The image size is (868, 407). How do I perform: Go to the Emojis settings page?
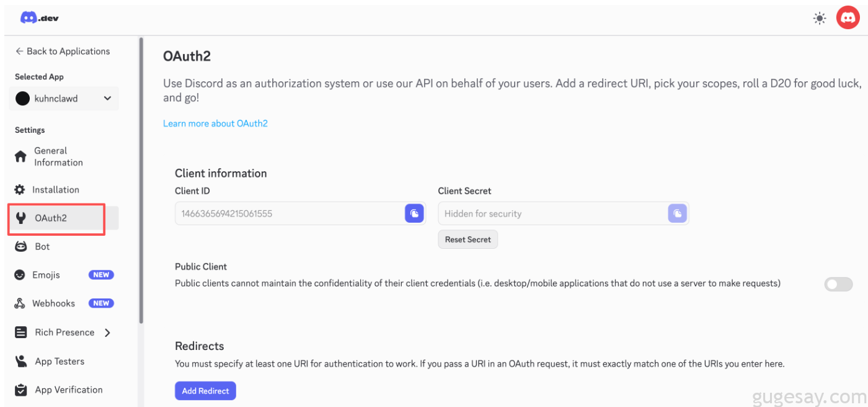pyautogui.click(x=46, y=275)
